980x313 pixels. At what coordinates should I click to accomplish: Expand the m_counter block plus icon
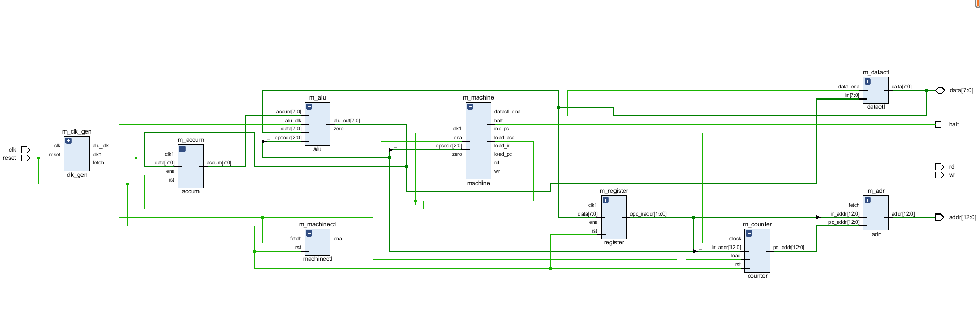pos(749,234)
